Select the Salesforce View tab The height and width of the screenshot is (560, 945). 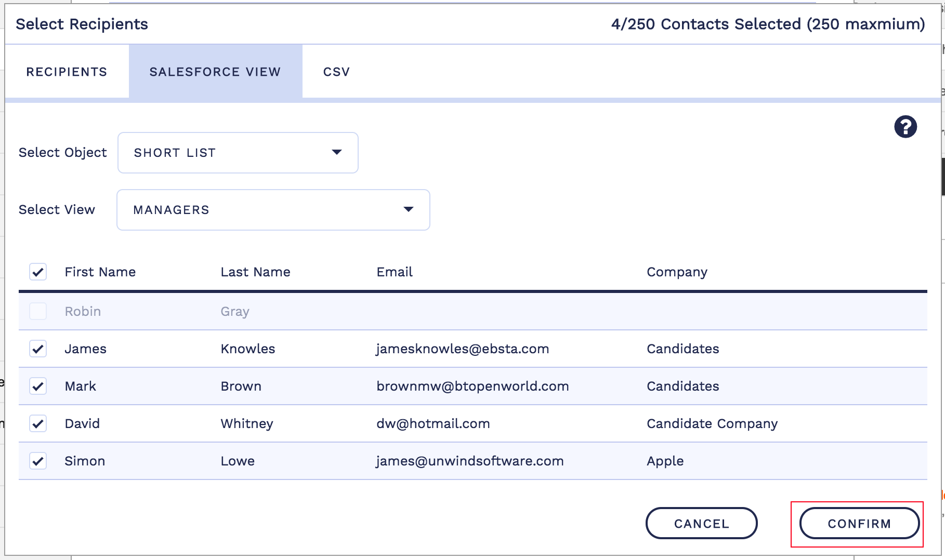(215, 72)
